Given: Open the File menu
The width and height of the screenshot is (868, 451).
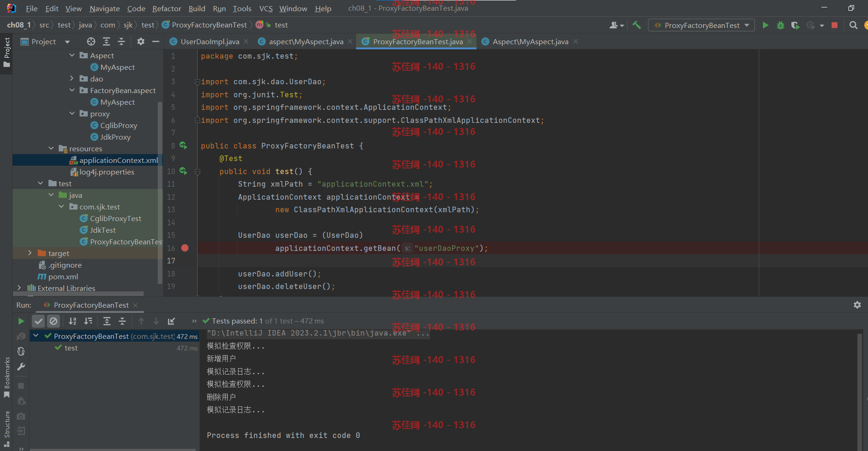Looking at the screenshot, I should click(32, 8).
